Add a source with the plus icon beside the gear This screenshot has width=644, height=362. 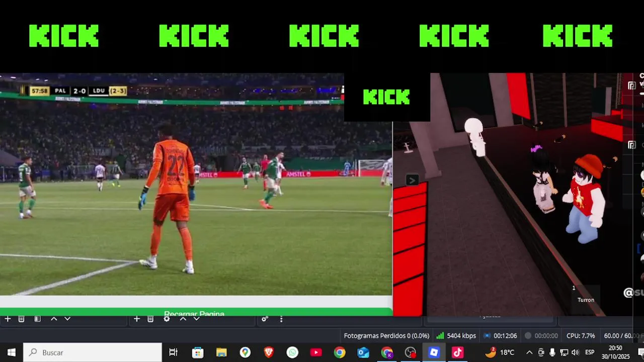(136, 319)
